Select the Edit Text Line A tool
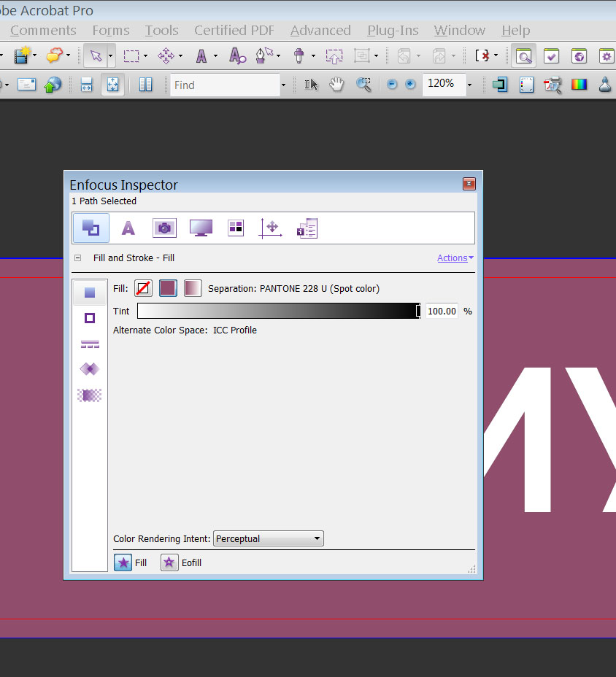 (x=201, y=55)
